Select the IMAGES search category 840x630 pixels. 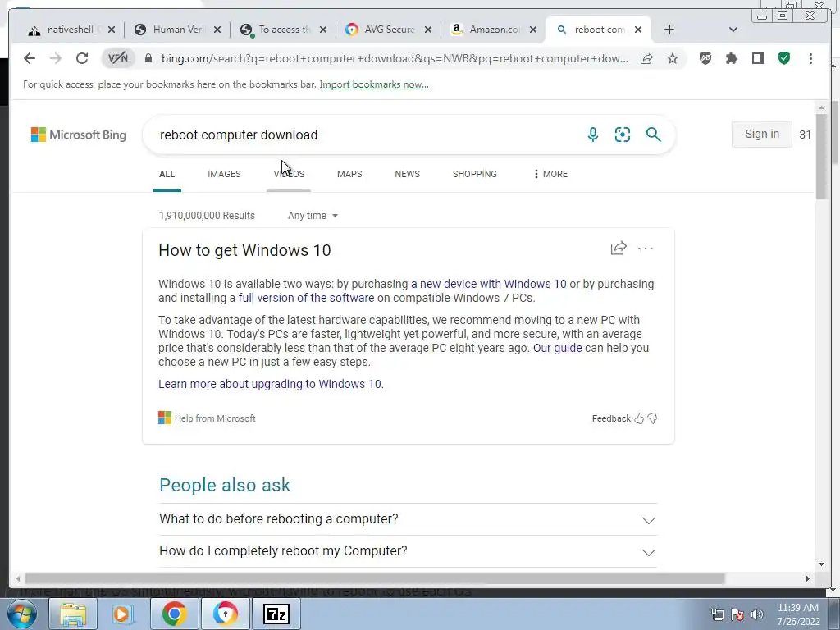224,174
